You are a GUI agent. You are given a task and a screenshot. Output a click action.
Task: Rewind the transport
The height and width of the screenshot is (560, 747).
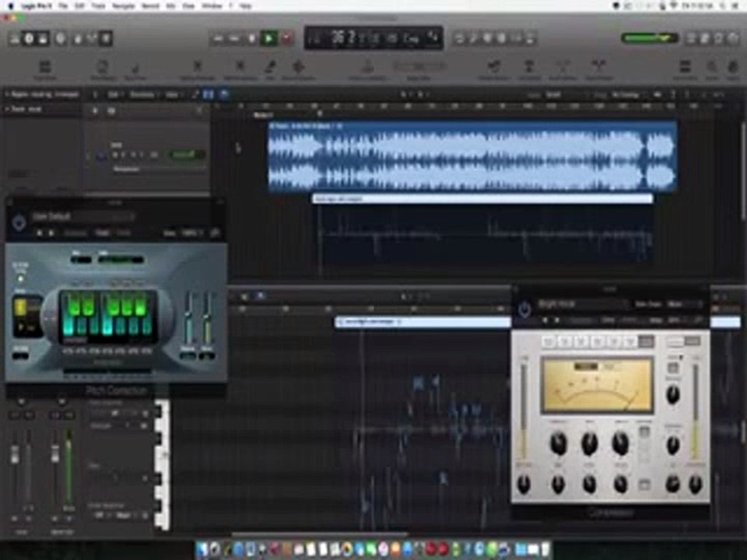218,39
